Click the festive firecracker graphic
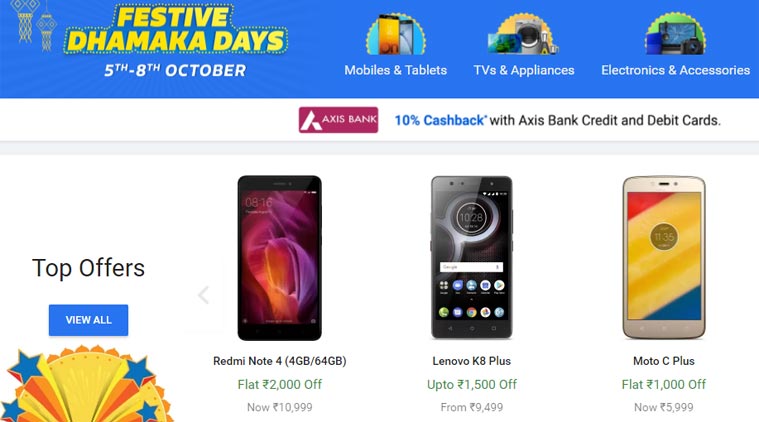This screenshot has width=759, height=422. click(85, 384)
